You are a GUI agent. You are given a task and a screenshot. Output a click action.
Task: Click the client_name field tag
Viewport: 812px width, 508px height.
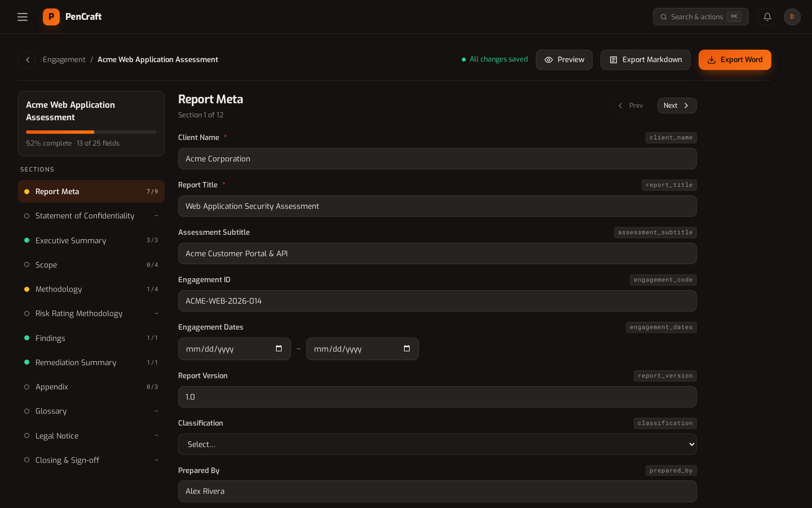(671, 137)
